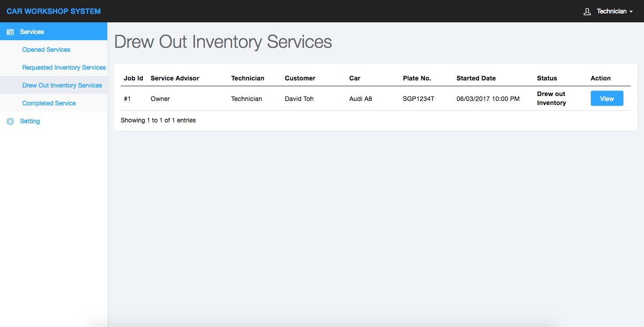This screenshot has height=327, width=644.
Task: Click the Service Advisor column header
Action: tap(175, 78)
